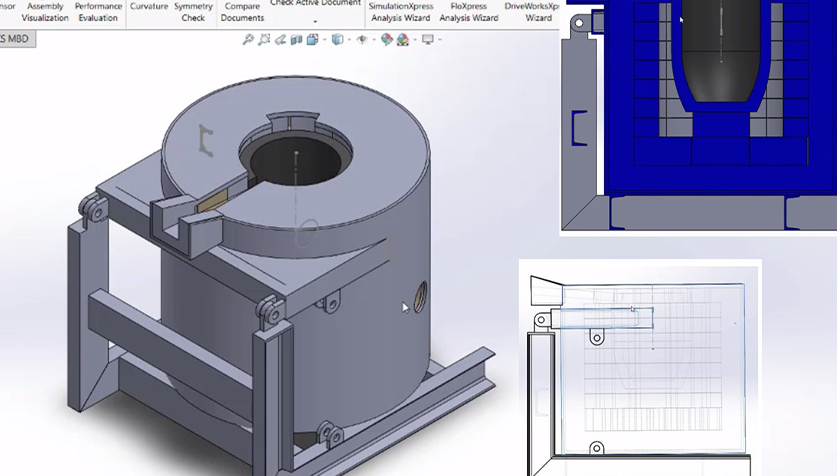Click the Display Style cube icon
Screen dimensions: 837x476
(x=337, y=39)
